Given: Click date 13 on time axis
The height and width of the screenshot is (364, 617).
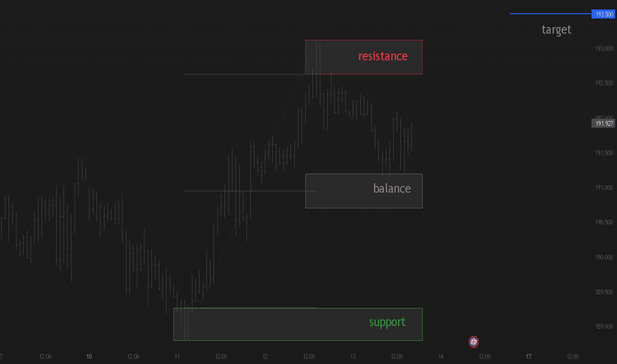Looking at the screenshot, I should tap(353, 357).
